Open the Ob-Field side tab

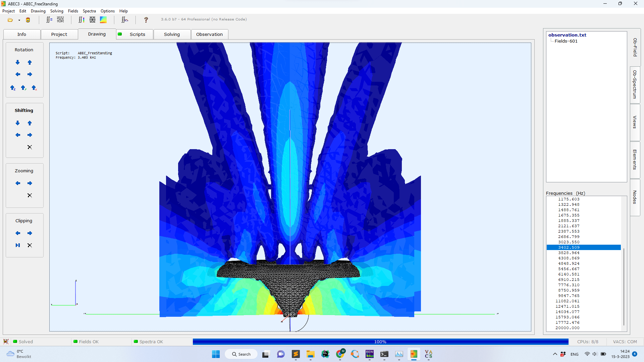(x=635, y=47)
